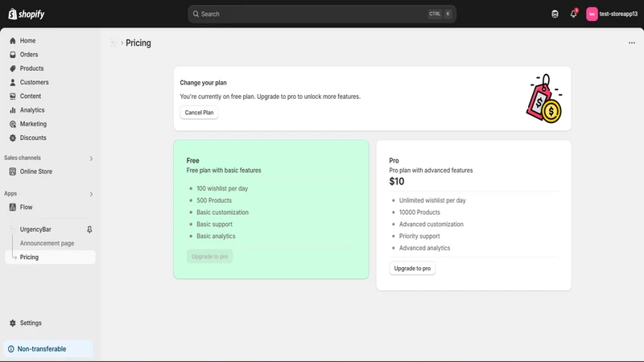The image size is (644, 362).
Task: Navigate to Orders
Action: click(29, 55)
